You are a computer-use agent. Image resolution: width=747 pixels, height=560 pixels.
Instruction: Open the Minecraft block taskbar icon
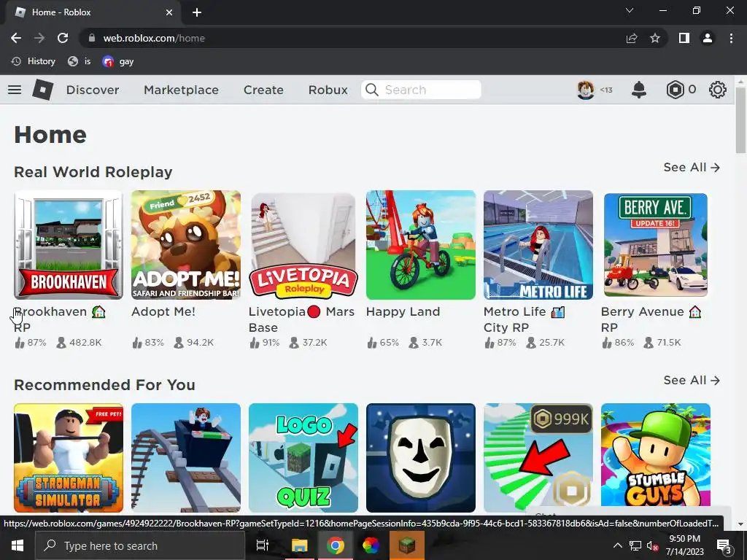coord(407,545)
